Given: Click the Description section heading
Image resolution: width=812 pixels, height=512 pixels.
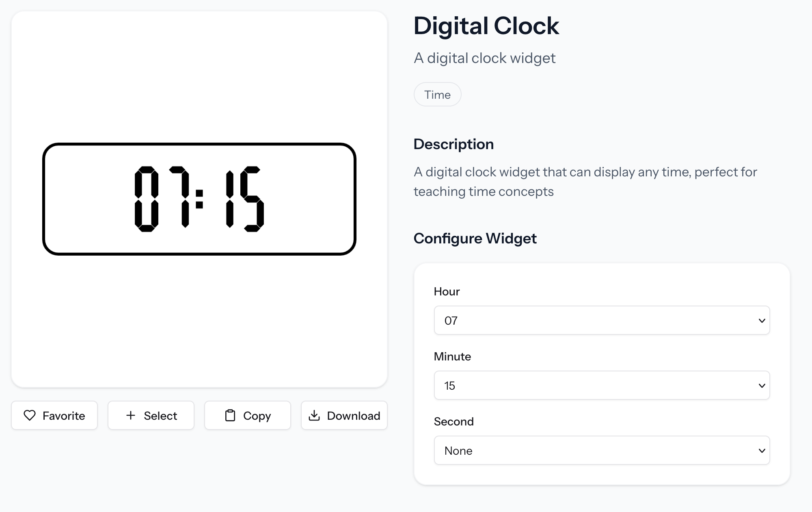Looking at the screenshot, I should [x=454, y=144].
